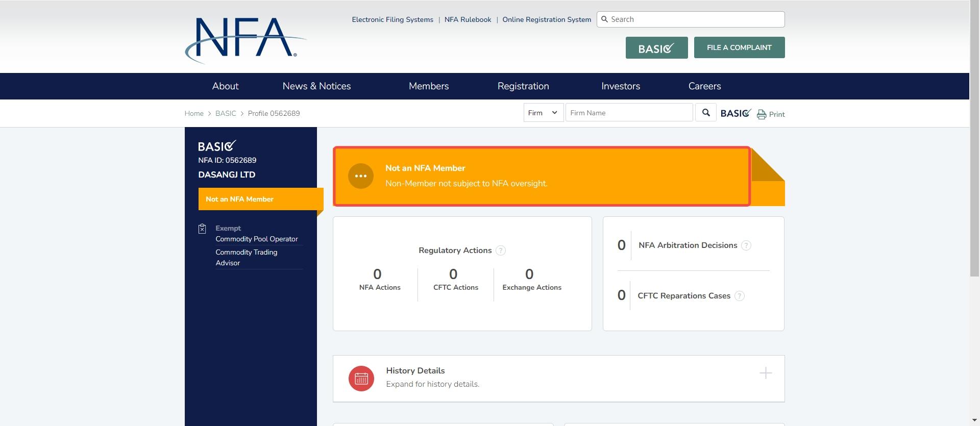Screen dimensions: 980x426
Task: Click DASANGJ LTD firm name
Action: [x=227, y=174]
